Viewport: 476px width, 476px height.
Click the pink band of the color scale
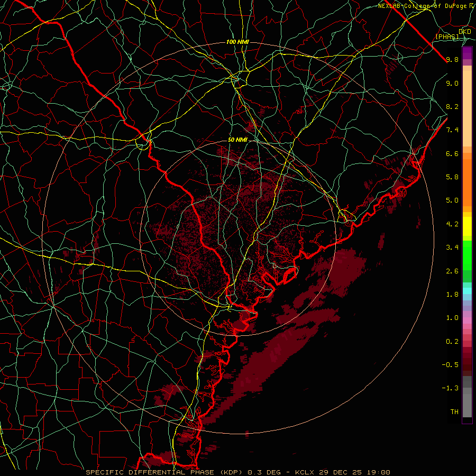pyautogui.click(x=467, y=321)
